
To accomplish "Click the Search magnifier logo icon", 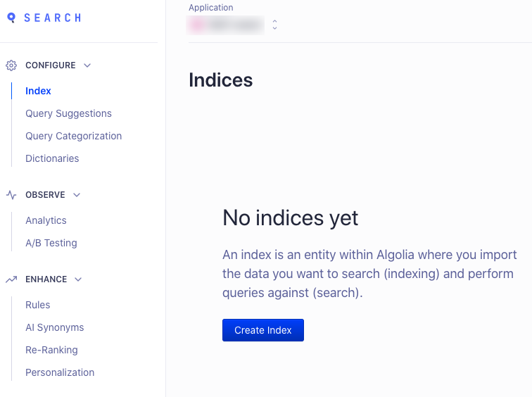I will click(x=11, y=18).
